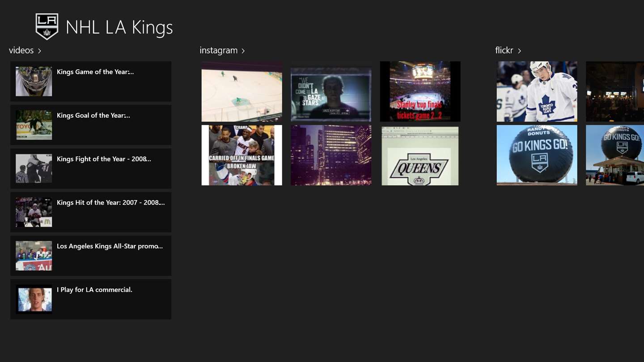Click the 'NHL LA Kings' app title
This screenshot has height=362, width=644.
tap(119, 27)
